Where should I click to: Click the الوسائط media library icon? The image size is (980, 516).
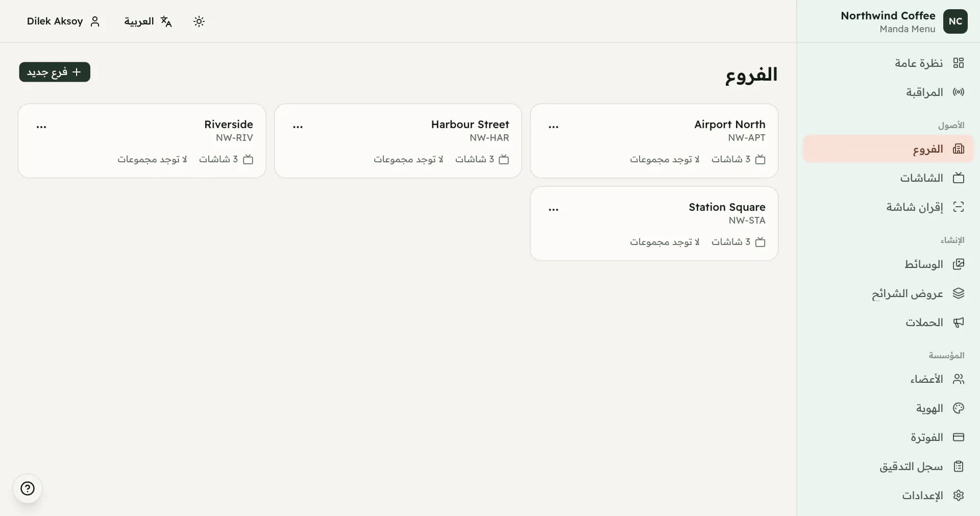[959, 264]
